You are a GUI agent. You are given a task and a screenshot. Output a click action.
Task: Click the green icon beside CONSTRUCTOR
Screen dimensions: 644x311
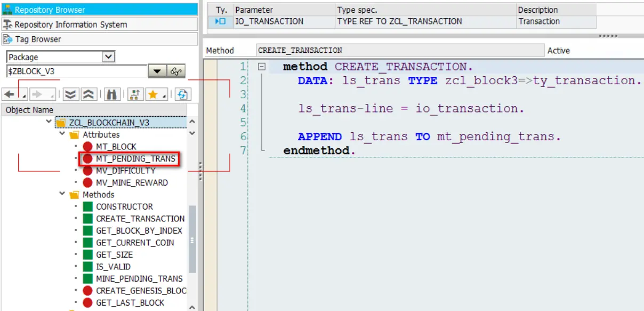88,206
